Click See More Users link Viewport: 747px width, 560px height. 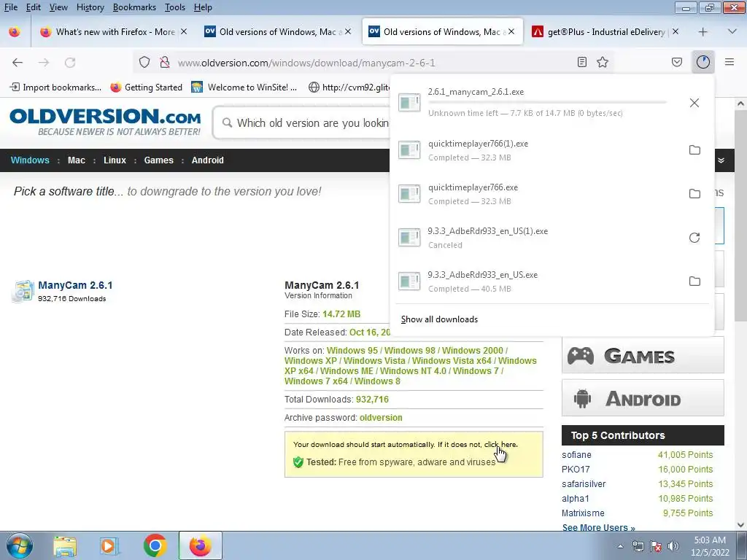click(598, 527)
